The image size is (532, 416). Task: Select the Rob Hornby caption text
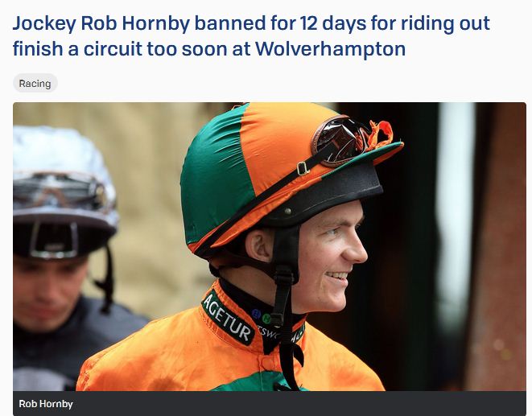click(x=46, y=404)
